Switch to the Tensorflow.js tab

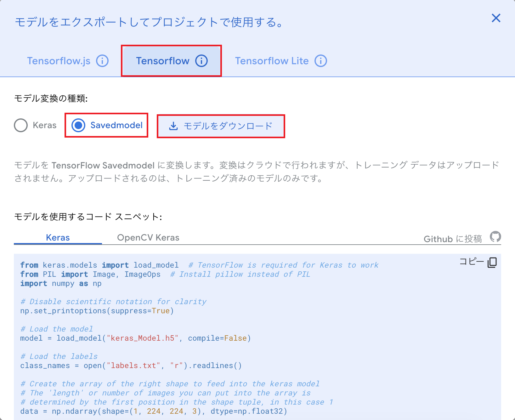pos(59,61)
